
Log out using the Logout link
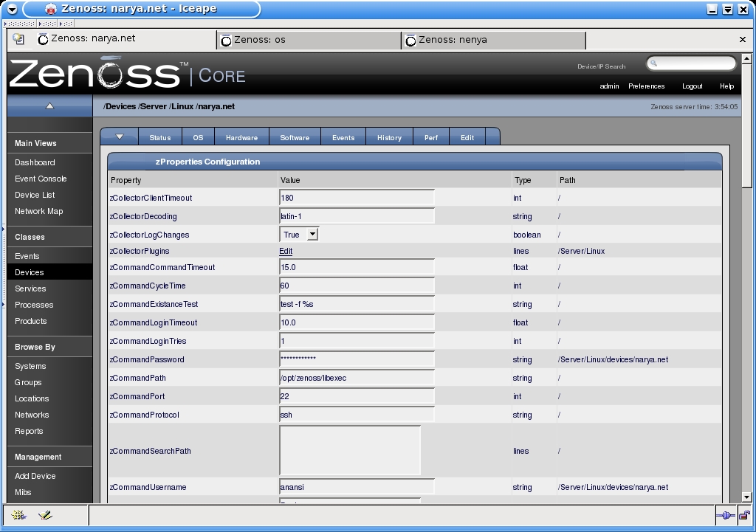[x=693, y=86]
